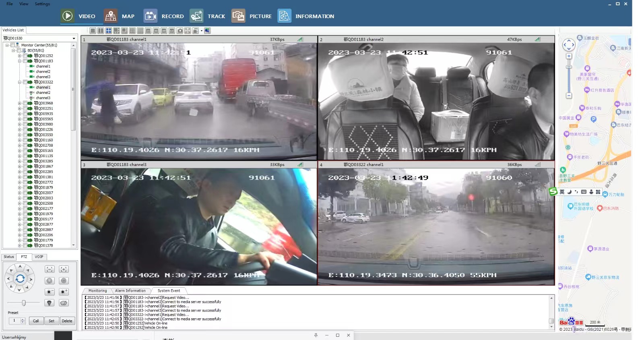Open the PICTURE module
The height and width of the screenshot is (340, 644).
click(x=252, y=16)
